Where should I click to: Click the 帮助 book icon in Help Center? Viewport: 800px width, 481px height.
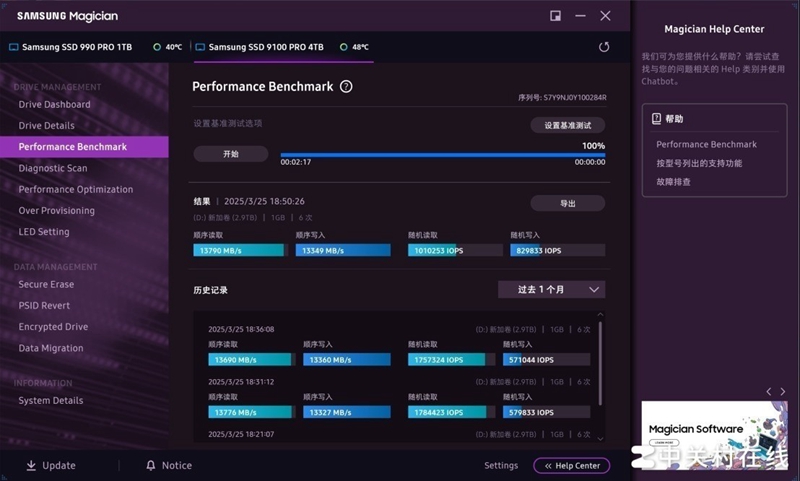coord(656,118)
